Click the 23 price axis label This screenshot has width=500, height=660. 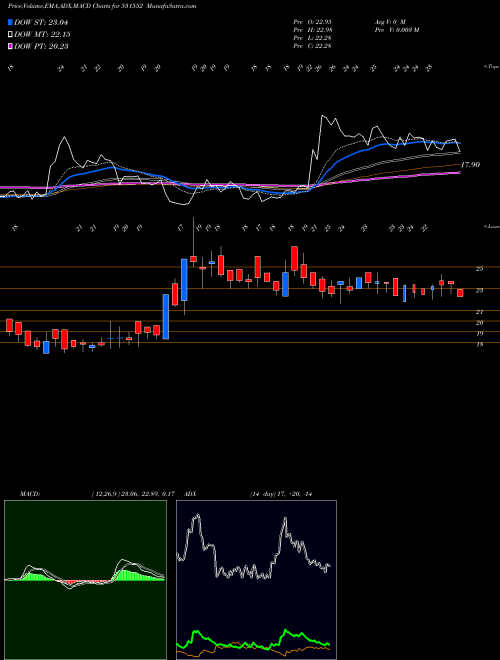click(x=479, y=290)
